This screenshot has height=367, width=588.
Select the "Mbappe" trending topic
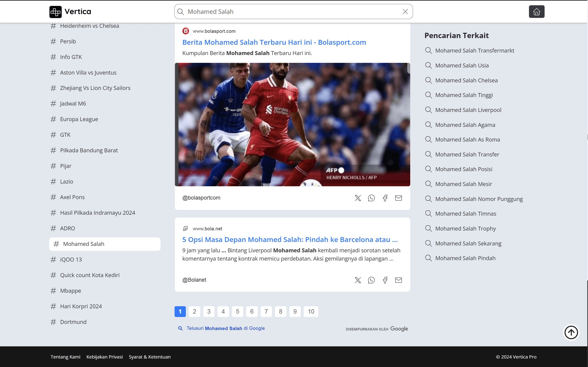coord(71,291)
